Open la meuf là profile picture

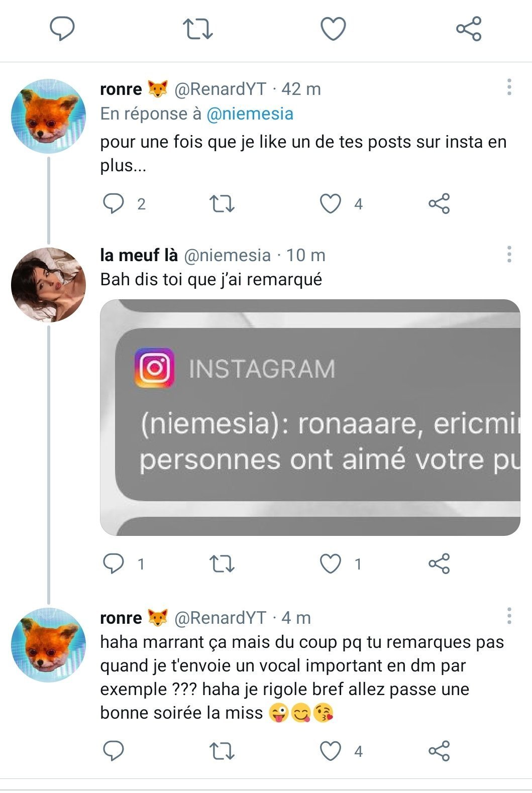[x=48, y=285]
